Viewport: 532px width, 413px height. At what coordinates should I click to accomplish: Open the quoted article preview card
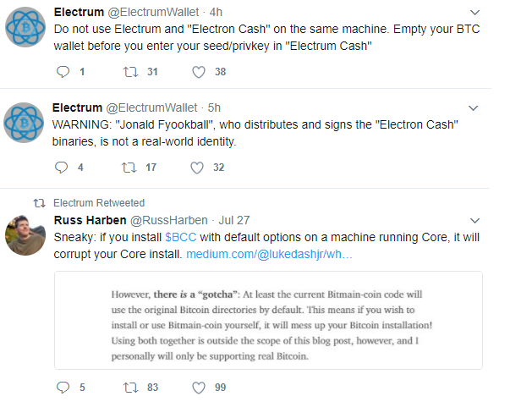click(268, 320)
